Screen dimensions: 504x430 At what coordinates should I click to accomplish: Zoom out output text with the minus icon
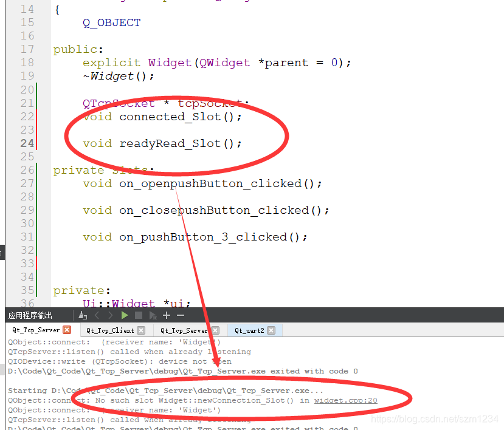point(181,315)
